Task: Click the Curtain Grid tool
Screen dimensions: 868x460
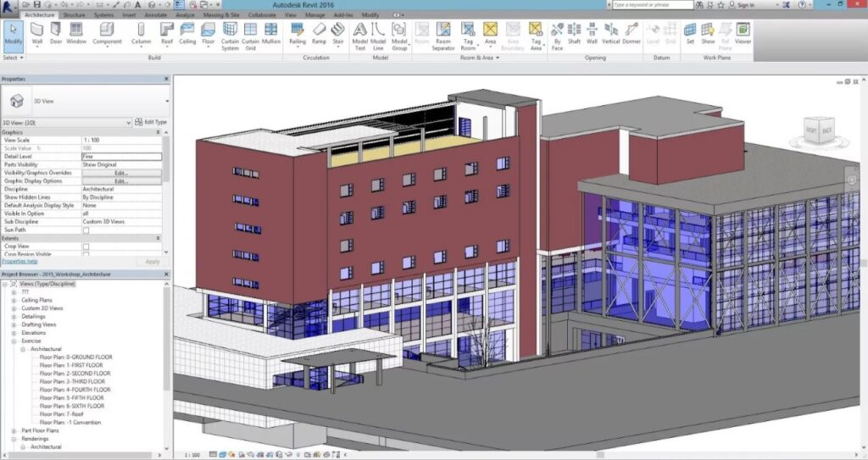Action: [250, 36]
